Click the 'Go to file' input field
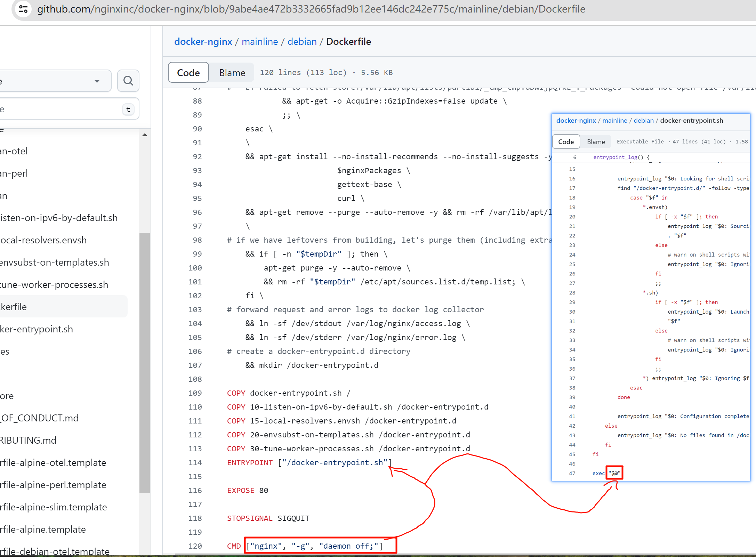The width and height of the screenshot is (756, 557). [x=59, y=110]
